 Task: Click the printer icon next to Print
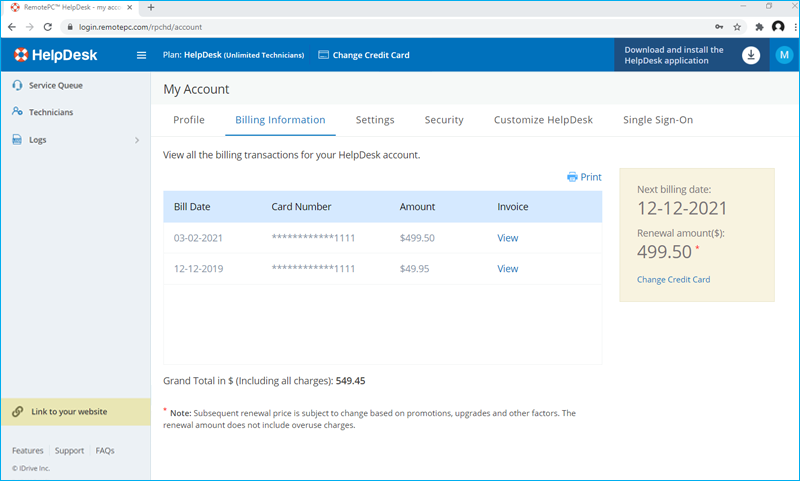[x=572, y=177]
